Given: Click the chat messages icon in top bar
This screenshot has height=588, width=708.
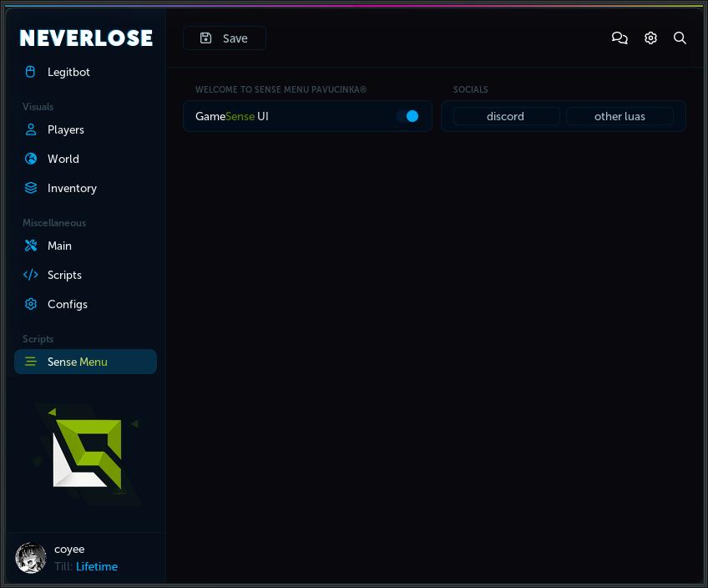Looking at the screenshot, I should point(619,38).
